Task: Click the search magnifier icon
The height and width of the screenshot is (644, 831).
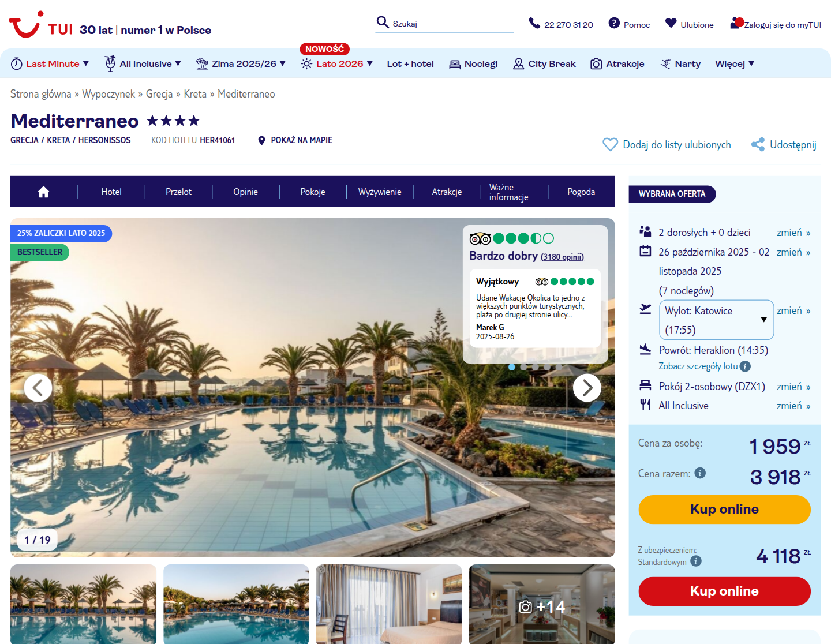Action: [382, 23]
